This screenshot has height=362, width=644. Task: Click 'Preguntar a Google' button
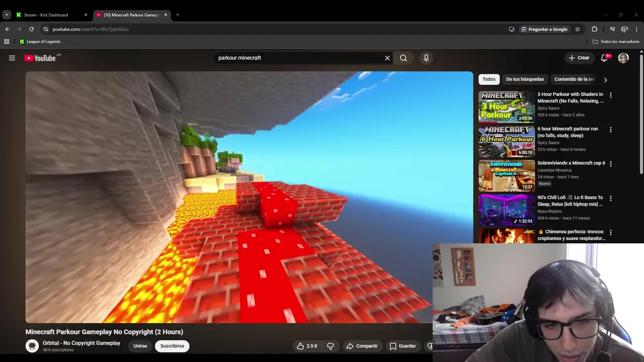click(x=544, y=29)
